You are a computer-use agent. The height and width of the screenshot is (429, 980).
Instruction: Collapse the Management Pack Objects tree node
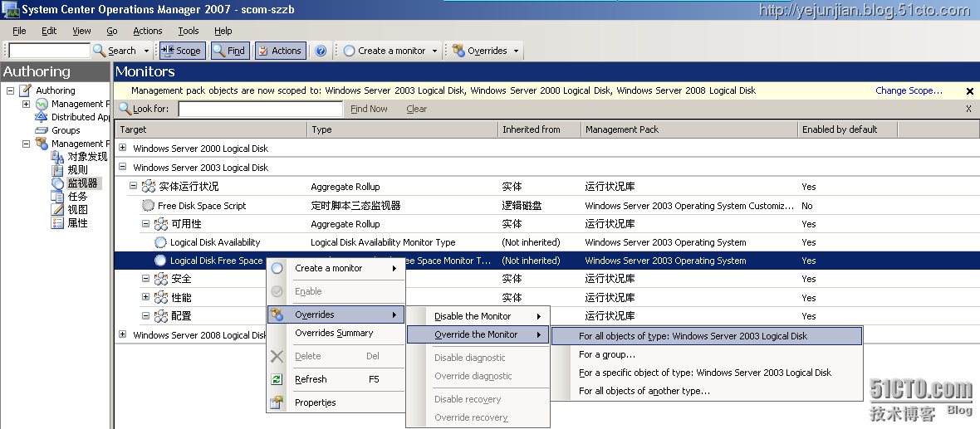[x=27, y=144]
